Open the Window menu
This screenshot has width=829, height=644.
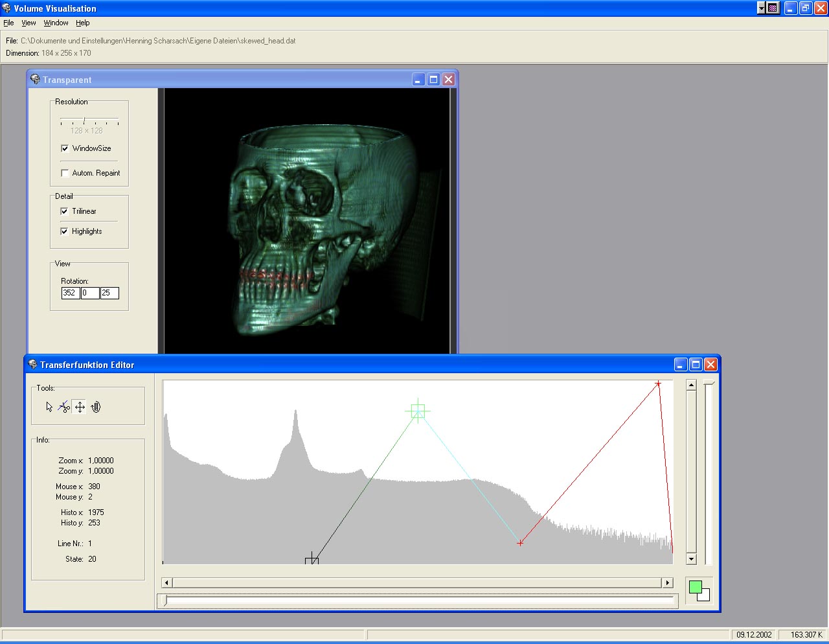(56, 23)
